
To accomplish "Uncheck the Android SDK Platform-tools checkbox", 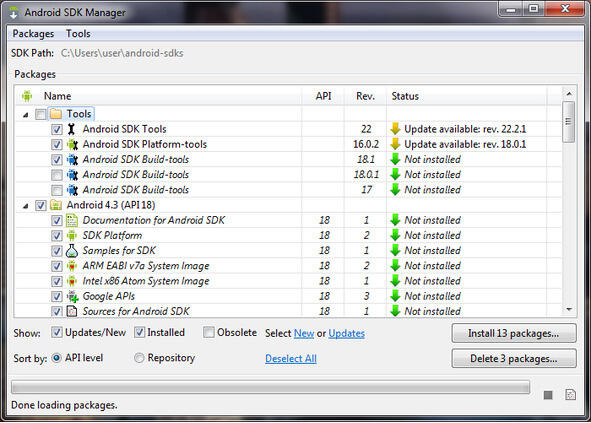I will 57,144.
